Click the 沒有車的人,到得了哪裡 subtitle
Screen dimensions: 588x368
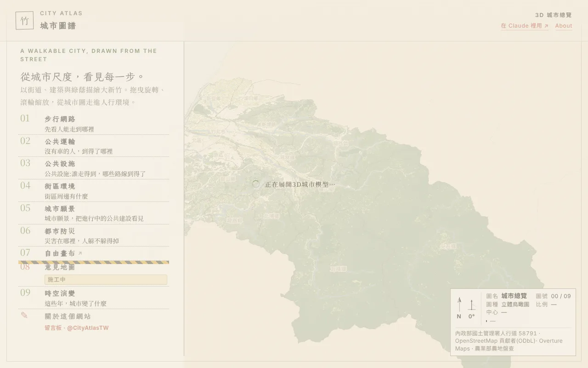tap(79, 151)
